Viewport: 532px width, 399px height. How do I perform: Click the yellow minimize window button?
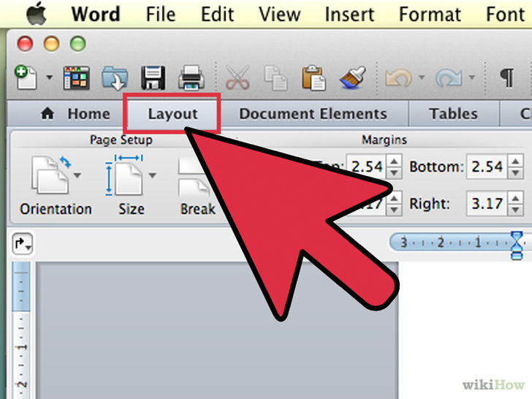pyautogui.click(x=52, y=44)
